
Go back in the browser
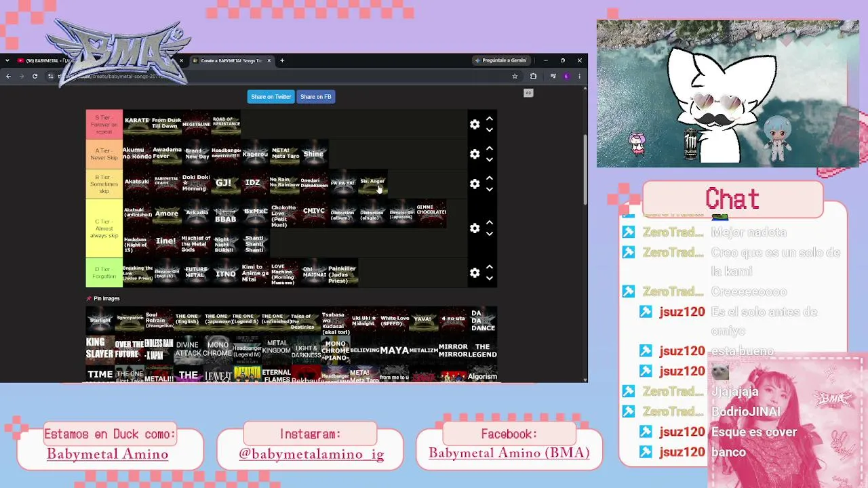click(8, 76)
